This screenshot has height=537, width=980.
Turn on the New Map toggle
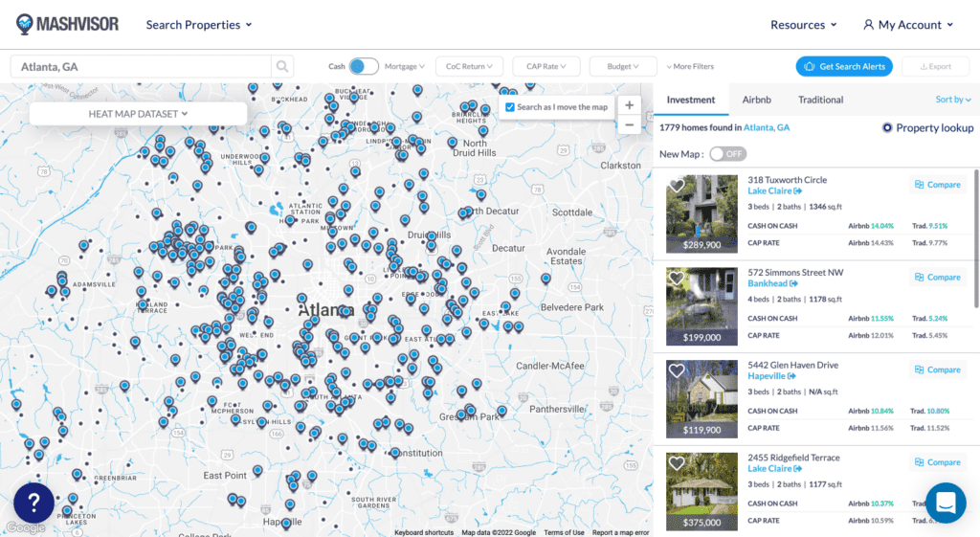click(727, 154)
